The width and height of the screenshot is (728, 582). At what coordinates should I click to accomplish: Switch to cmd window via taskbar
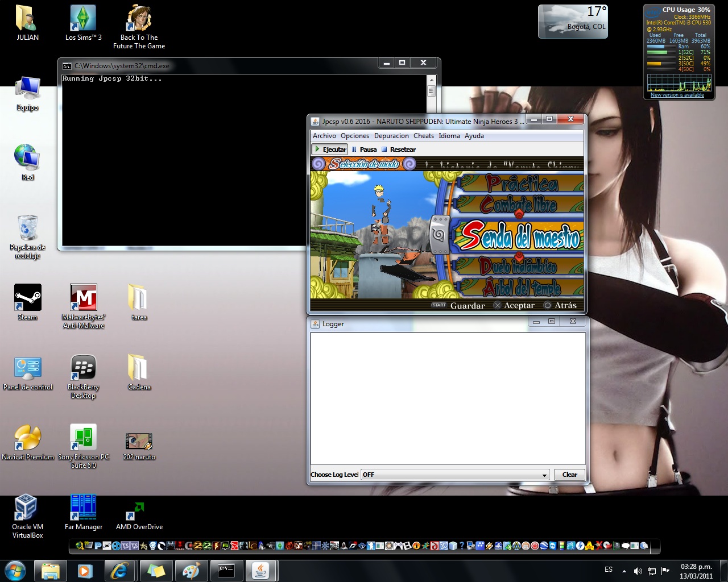tap(226, 571)
